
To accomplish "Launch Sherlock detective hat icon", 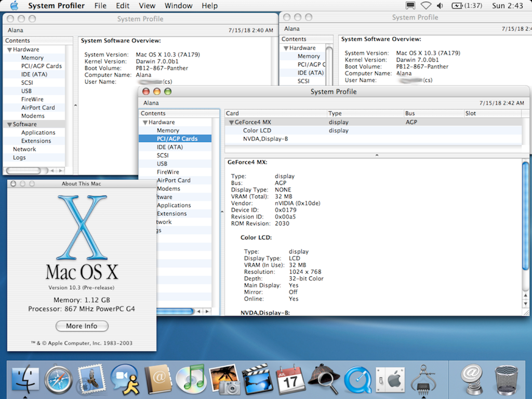I will click(x=324, y=379).
